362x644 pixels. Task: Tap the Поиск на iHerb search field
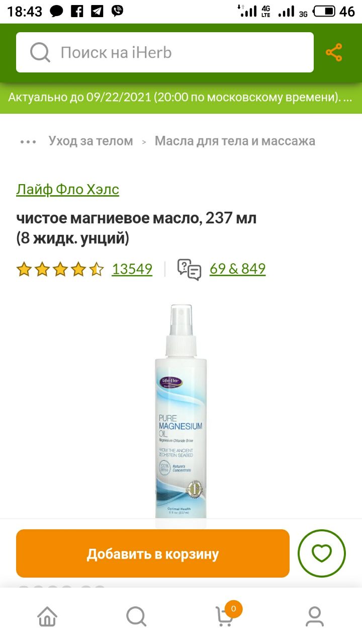(x=165, y=52)
